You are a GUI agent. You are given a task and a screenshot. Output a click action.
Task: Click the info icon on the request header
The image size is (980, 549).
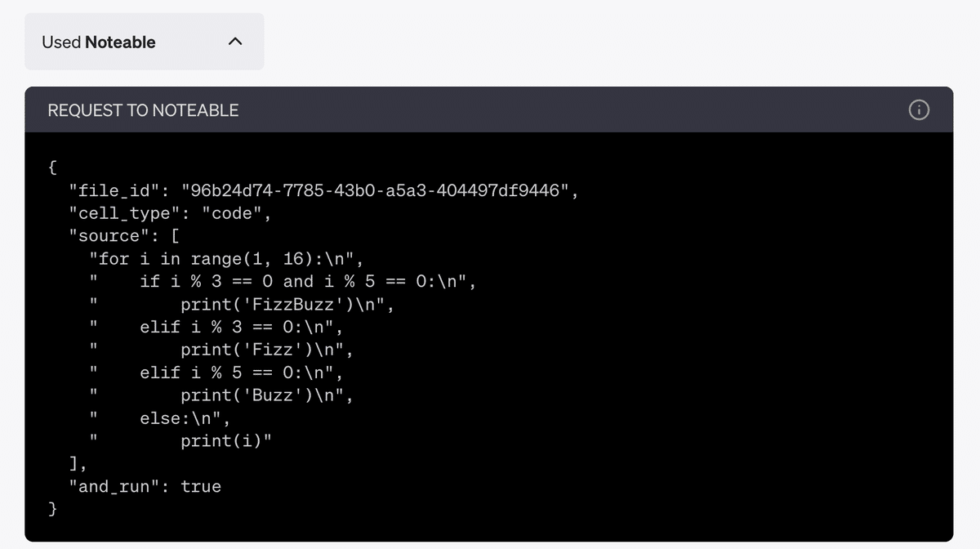point(919,110)
